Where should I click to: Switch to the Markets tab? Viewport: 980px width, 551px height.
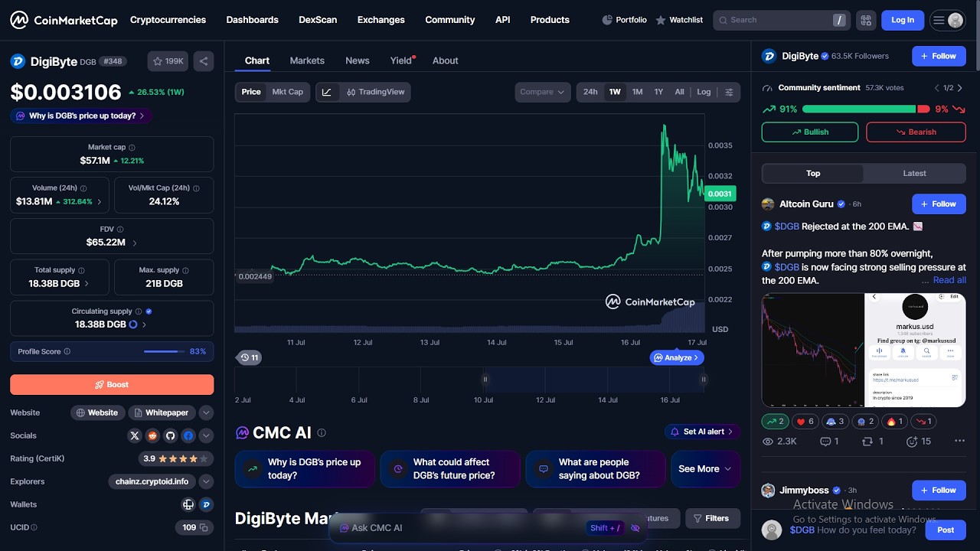point(307,60)
